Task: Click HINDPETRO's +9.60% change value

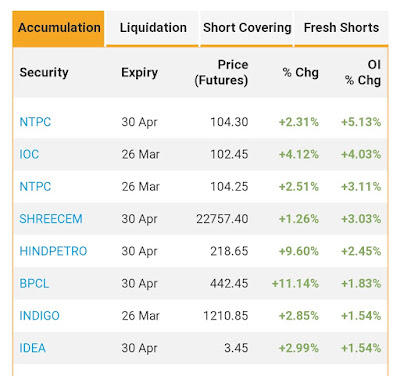Action: coord(299,251)
